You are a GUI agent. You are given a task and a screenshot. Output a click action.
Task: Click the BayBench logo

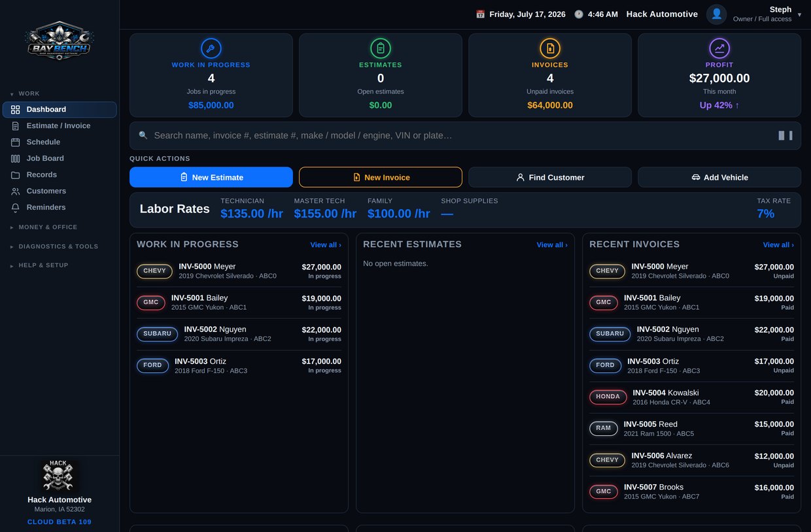point(60,41)
